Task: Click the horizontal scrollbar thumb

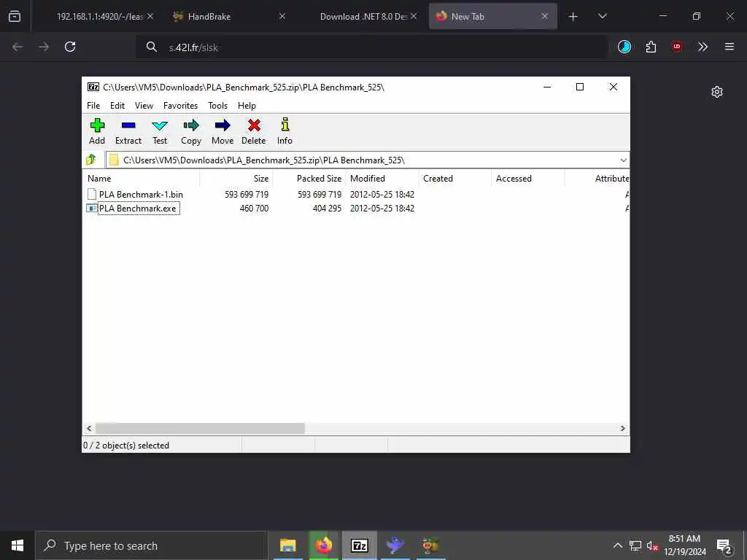Action: [200, 428]
